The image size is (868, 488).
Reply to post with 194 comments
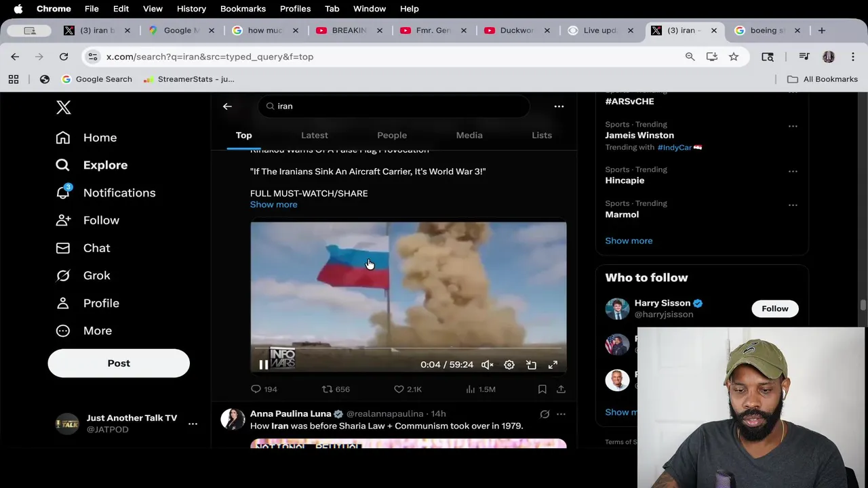tap(264, 389)
